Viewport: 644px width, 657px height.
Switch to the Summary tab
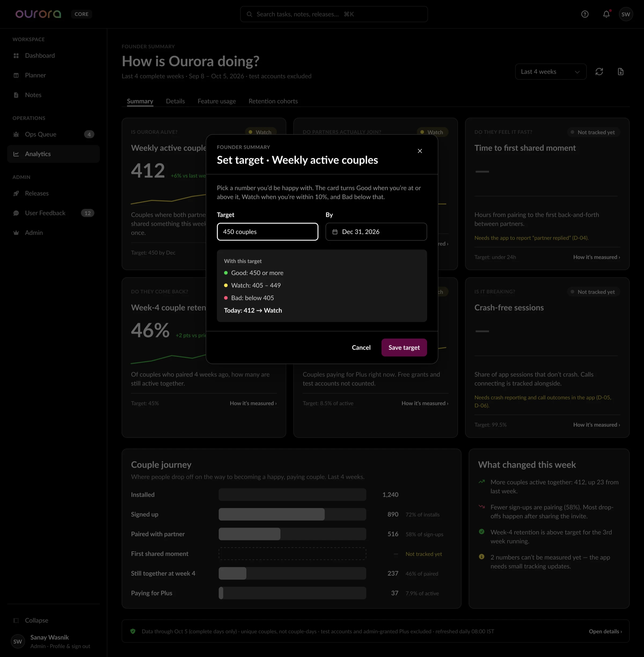tap(140, 101)
